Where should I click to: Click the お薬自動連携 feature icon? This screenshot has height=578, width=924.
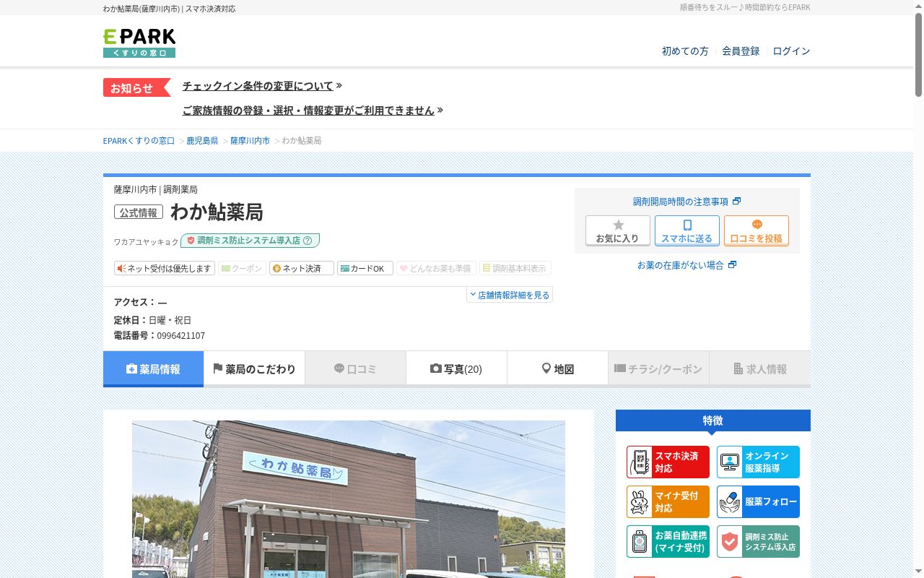[668, 542]
